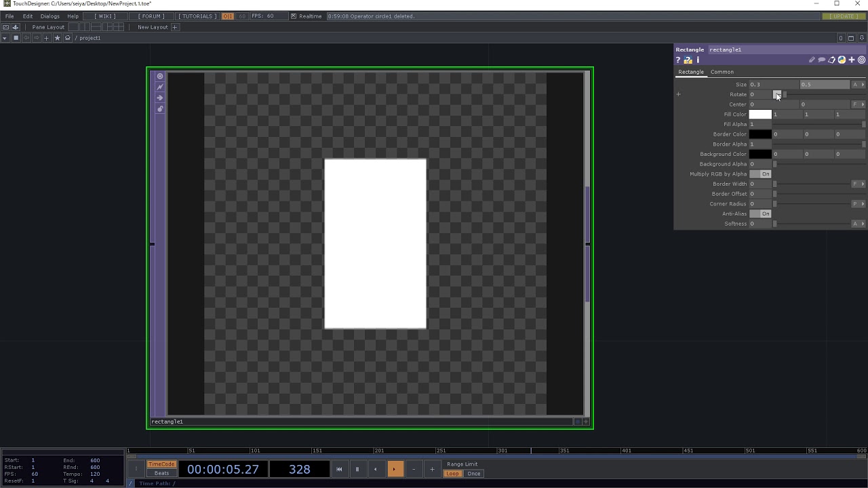Switch to the Common tab

pyautogui.click(x=722, y=72)
